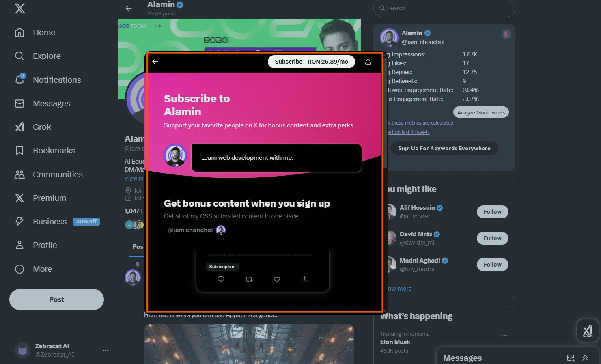The height and width of the screenshot is (364, 601).
Task: Click Sign Up For Keywords Everywhere
Action: (444, 148)
